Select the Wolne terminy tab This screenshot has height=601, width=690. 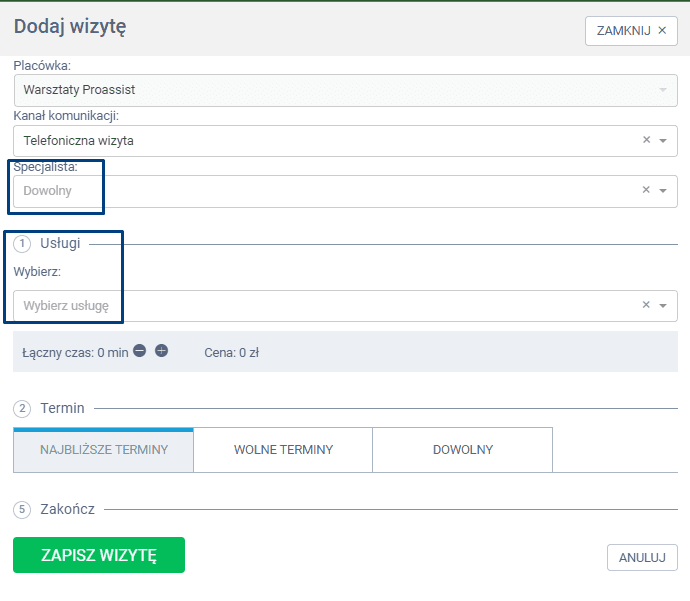tap(283, 450)
